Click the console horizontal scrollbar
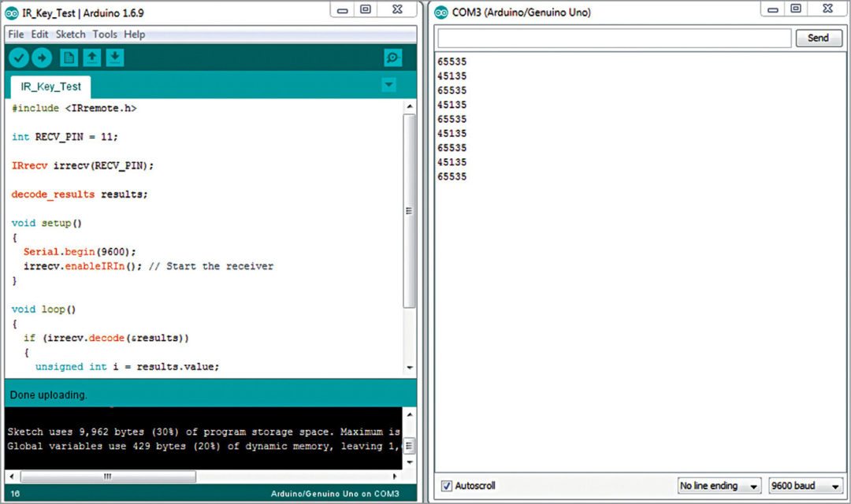The image size is (851, 504). [108, 476]
